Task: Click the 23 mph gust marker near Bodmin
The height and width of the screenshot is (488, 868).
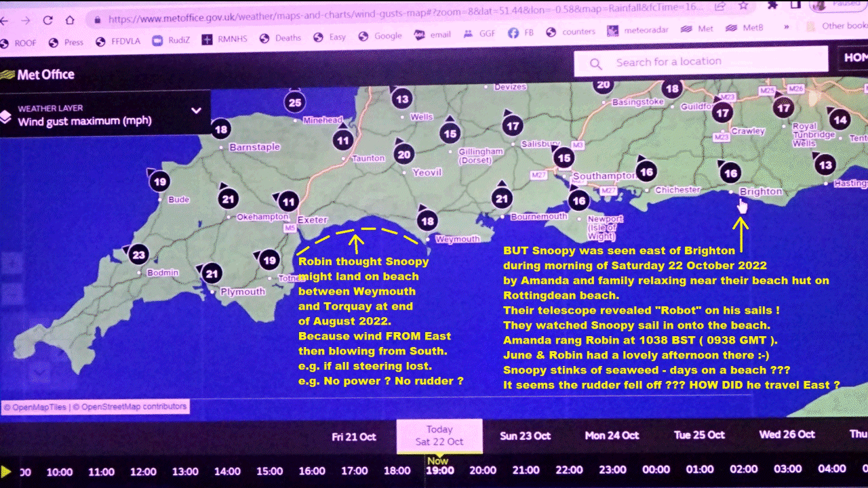Action: tap(138, 255)
